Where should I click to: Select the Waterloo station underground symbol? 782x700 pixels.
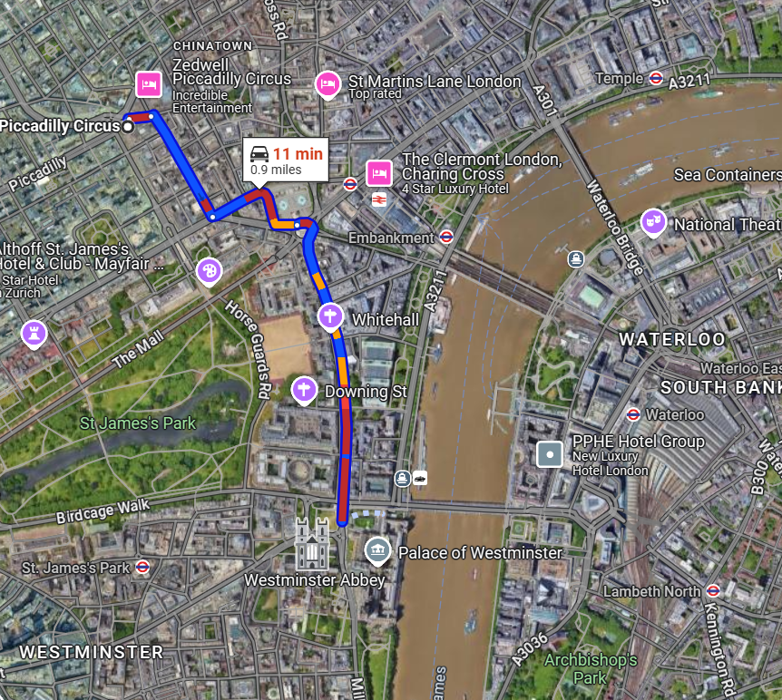tap(633, 414)
